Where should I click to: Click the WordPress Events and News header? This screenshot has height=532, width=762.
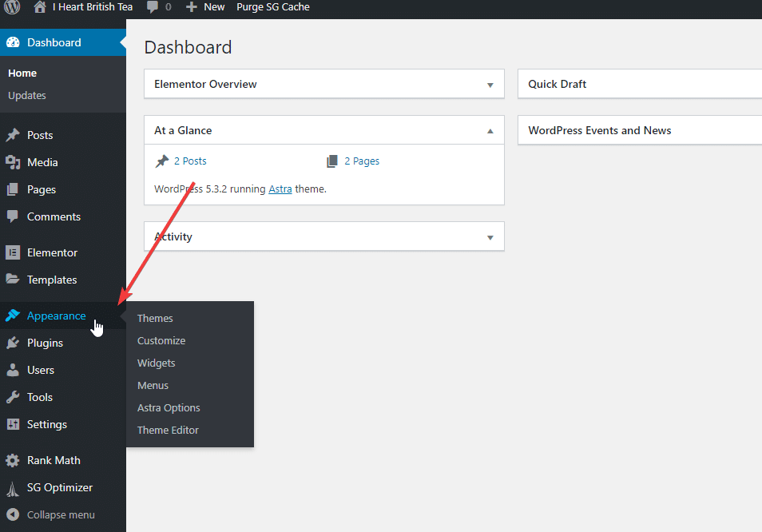tap(640, 130)
